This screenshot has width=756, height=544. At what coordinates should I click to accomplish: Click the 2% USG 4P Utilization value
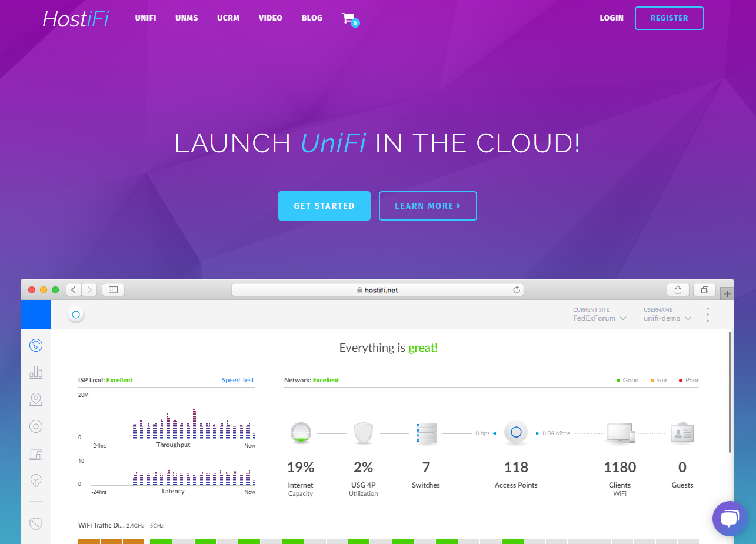pyautogui.click(x=364, y=468)
